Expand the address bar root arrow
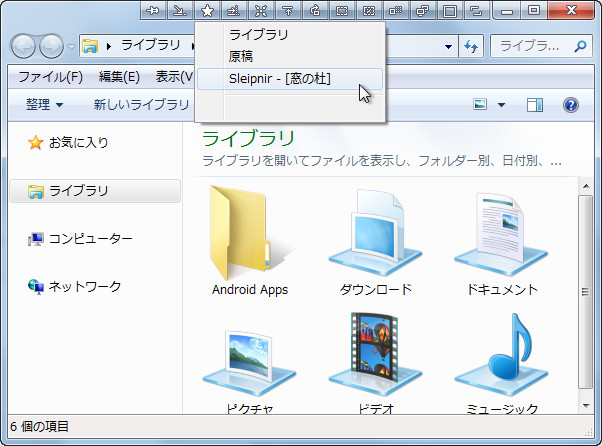This screenshot has height=446, width=602. click(109, 46)
